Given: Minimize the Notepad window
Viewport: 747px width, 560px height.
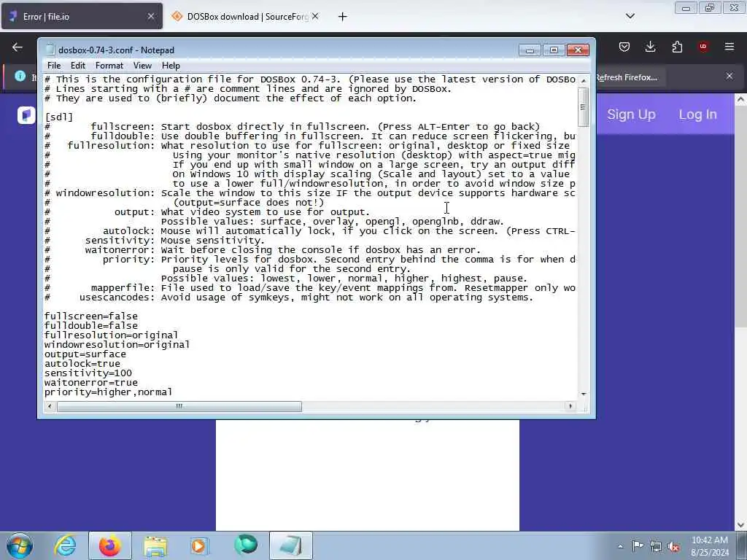Looking at the screenshot, I should (x=530, y=50).
